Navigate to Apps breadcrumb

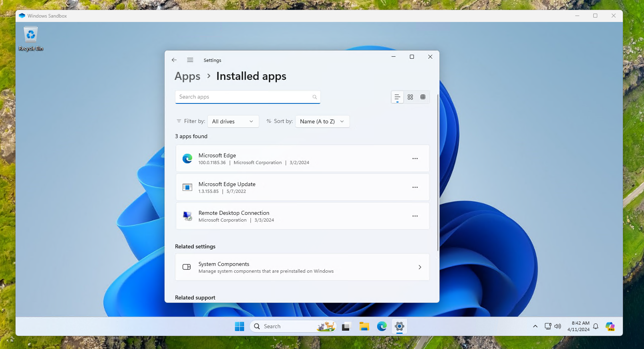[187, 76]
